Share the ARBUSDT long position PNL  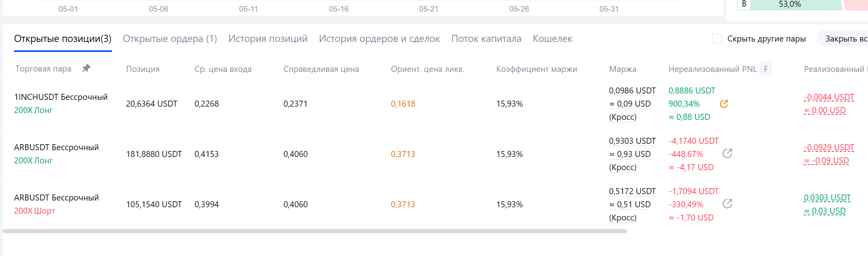pos(727,153)
